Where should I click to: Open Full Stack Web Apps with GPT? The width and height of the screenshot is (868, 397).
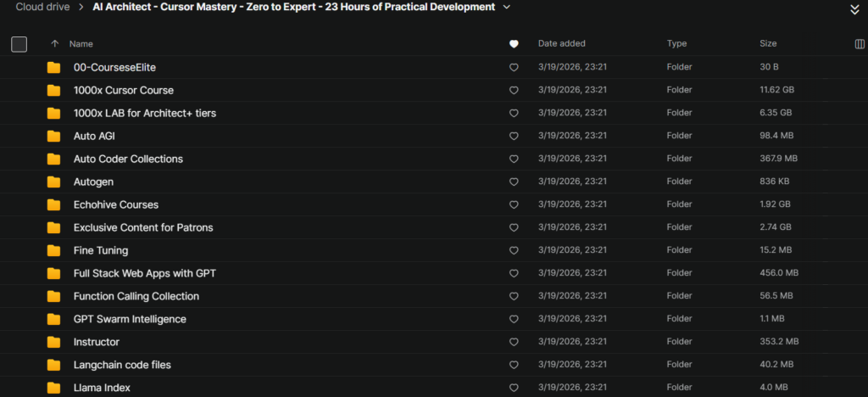coord(145,273)
